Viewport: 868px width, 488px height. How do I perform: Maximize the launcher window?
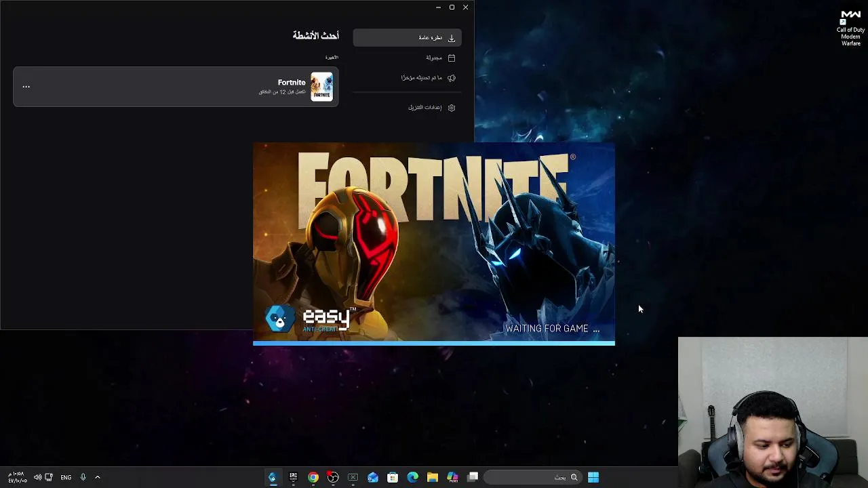(x=452, y=7)
